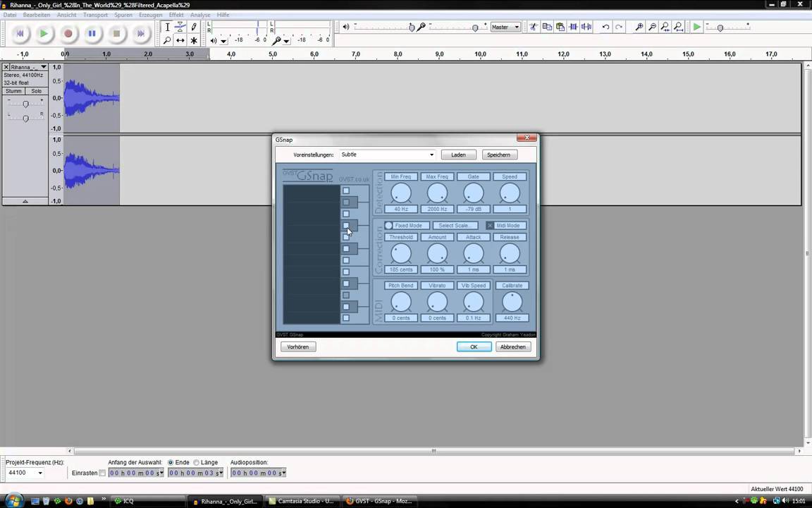Open the Effekt menu

point(176,15)
